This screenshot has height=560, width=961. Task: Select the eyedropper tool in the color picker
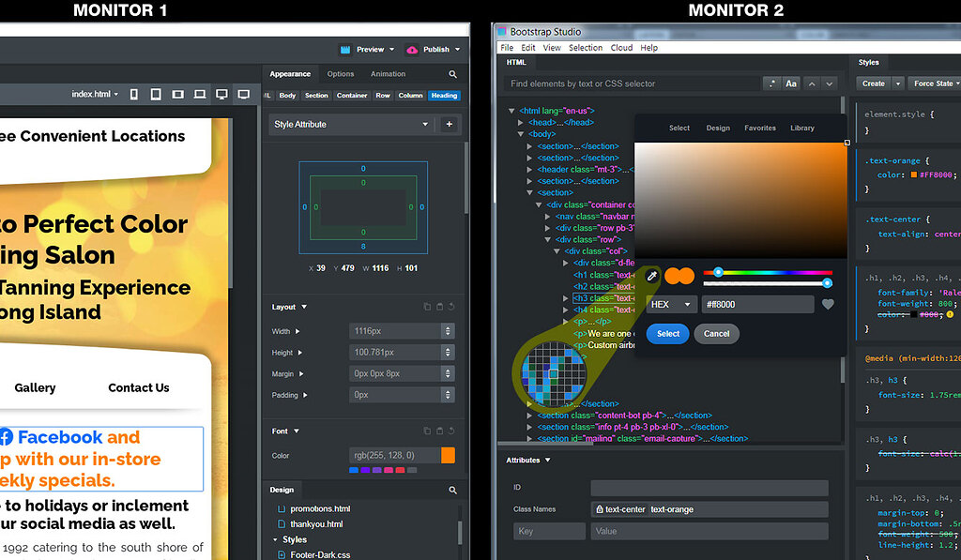(x=654, y=276)
